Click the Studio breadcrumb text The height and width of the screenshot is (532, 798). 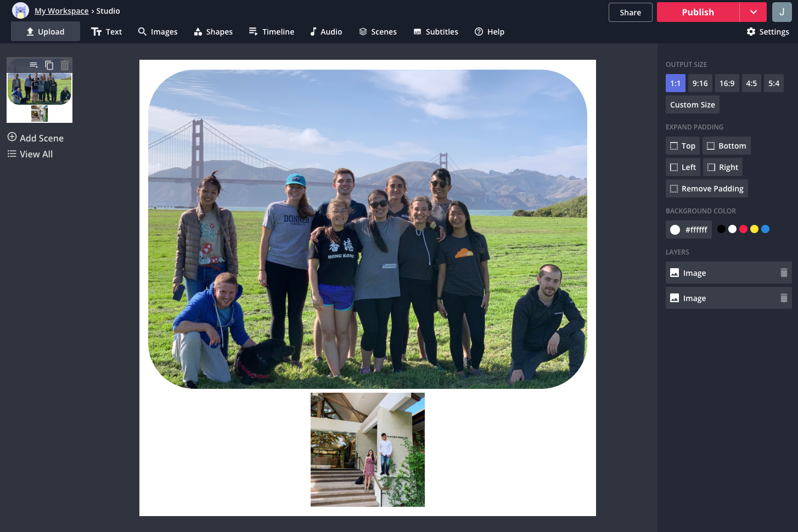(108, 11)
